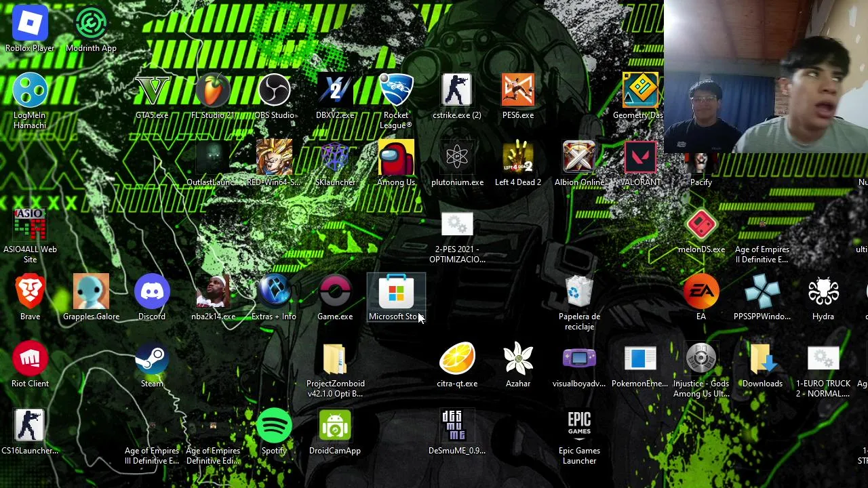Launch Injustice - Gods Among Us icon
This screenshot has width=868, height=488.
coord(701,359)
